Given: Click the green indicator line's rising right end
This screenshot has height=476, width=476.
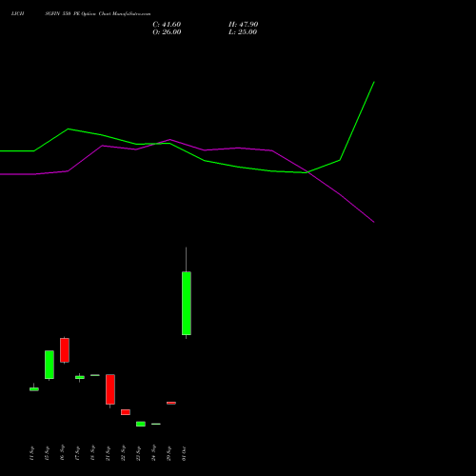Looking at the screenshot, I should click(x=374, y=82).
